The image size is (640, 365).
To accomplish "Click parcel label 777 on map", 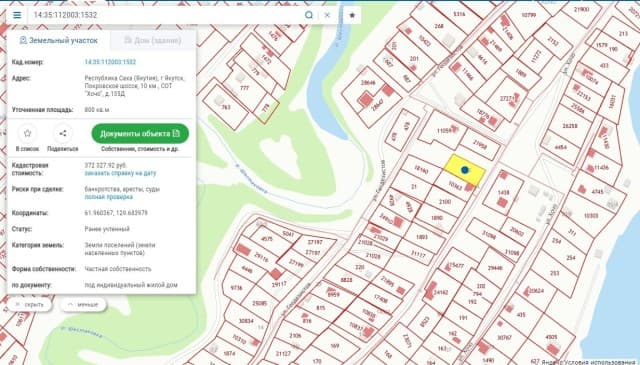I will tap(244, 88).
